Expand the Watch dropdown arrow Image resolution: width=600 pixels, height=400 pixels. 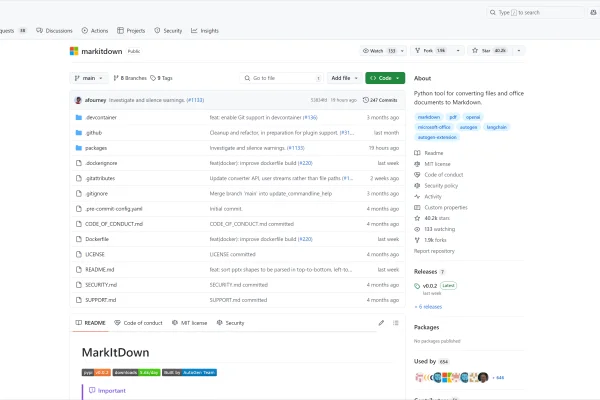tap(402, 51)
